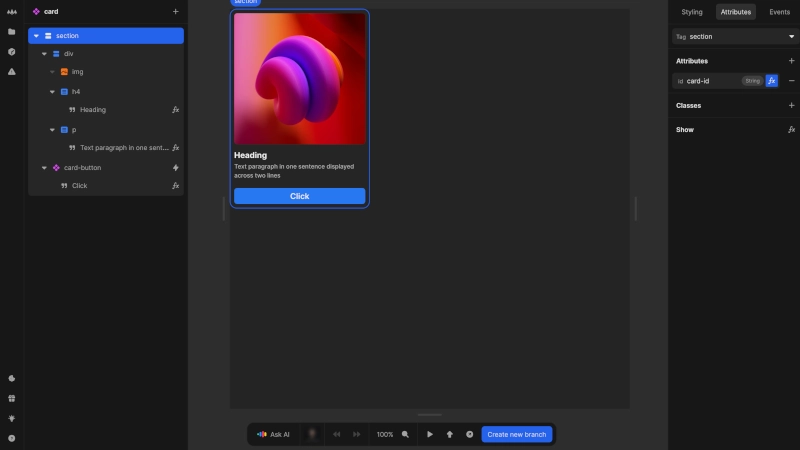Viewport: 800px width, 450px height.
Task: Select the img row in element tree
Action: click(x=106, y=72)
